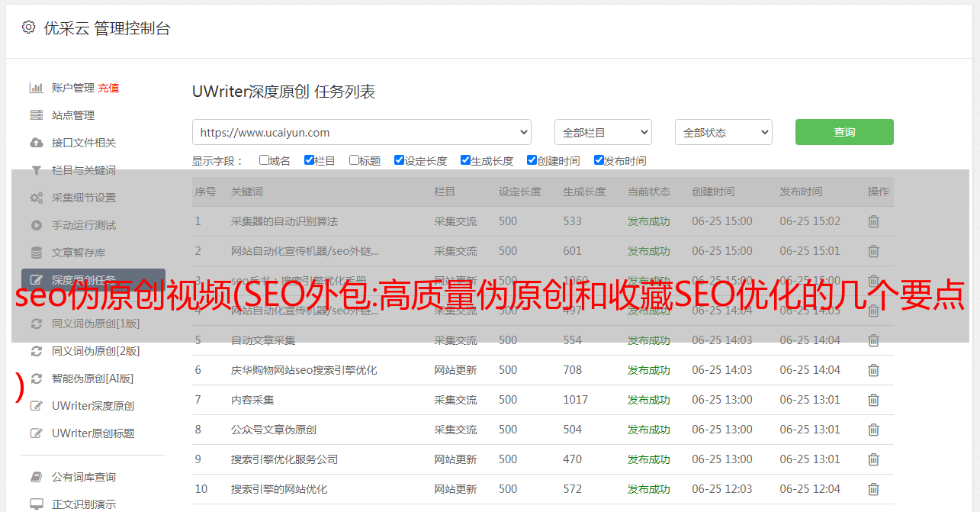Viewport: 980px width, 512px height.
Task: Click keyword 搜索引擎优化服务公司 in table
Action: (x=284, y=459)
